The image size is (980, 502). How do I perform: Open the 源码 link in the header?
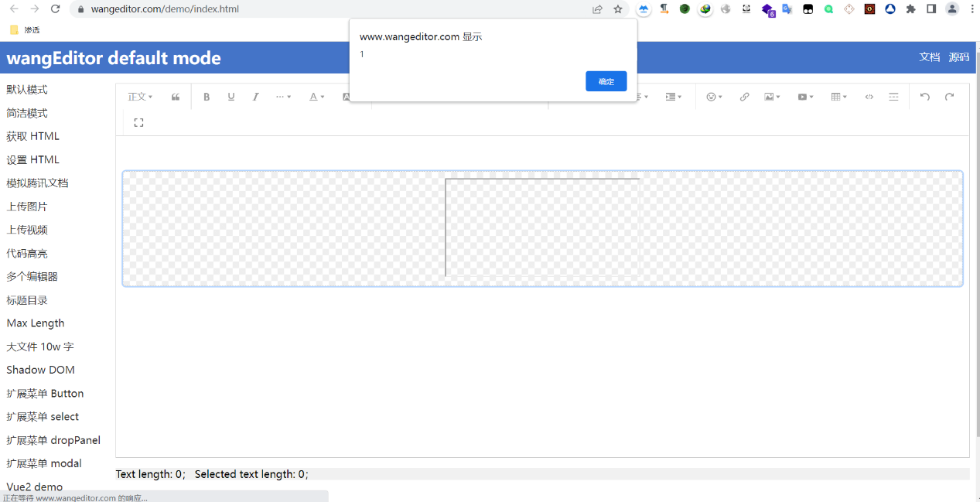point(959,57)
